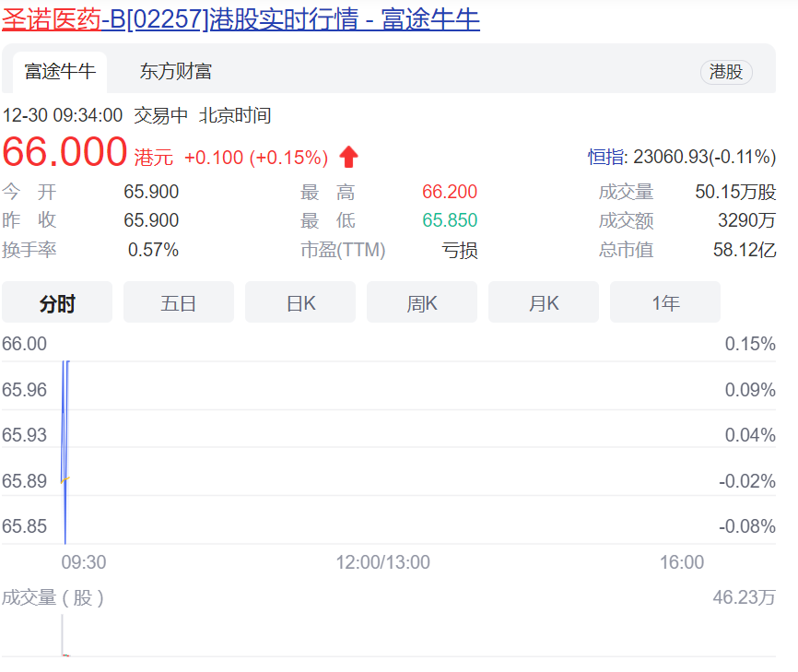This screenshot has width=798, height=672.
Task: Click the 46.23万 volume scale value
Action: click(x=744, y=597)
